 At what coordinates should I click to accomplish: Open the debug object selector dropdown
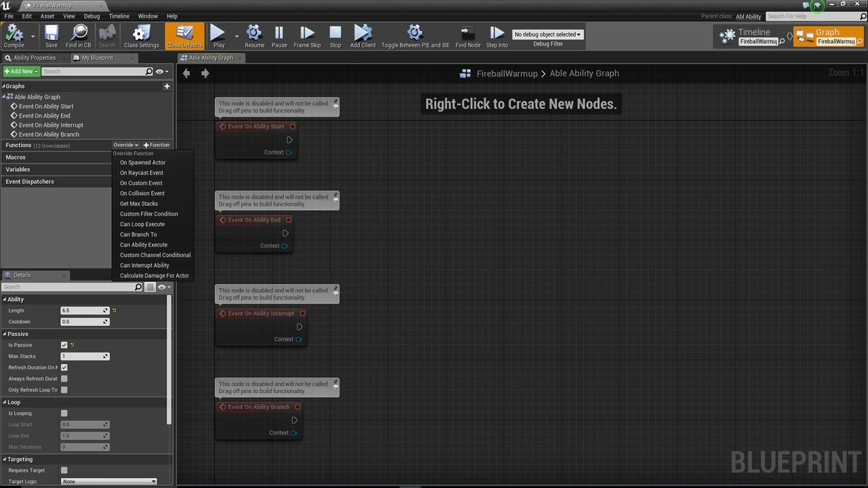point(548,34)
